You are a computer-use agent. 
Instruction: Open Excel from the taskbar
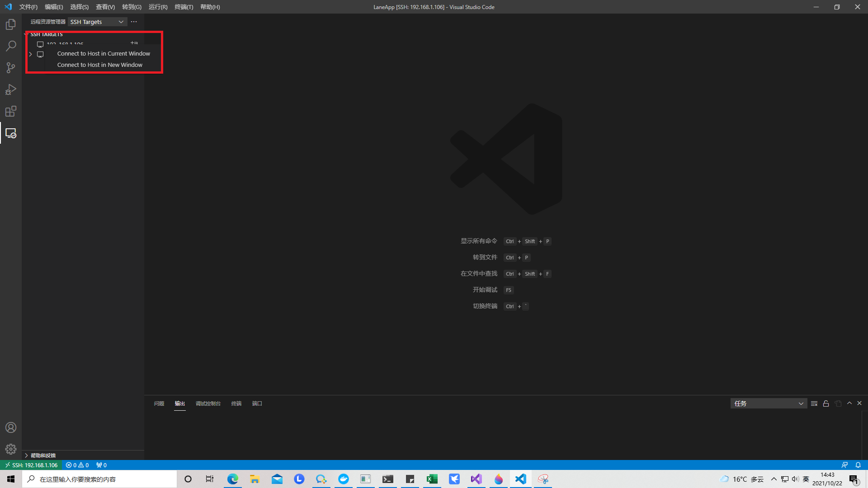click(x=432, y=479)
